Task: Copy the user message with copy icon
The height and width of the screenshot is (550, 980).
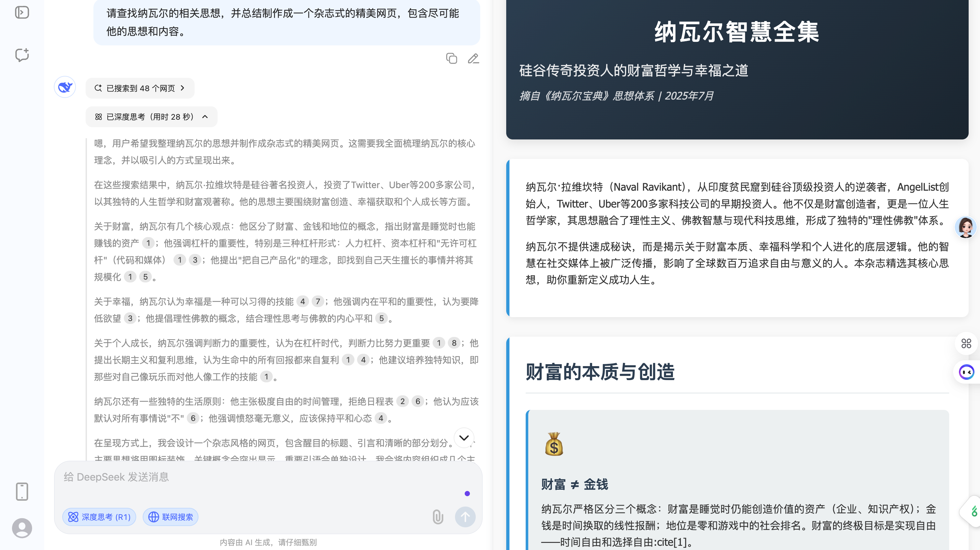Action: pos(452,59)
